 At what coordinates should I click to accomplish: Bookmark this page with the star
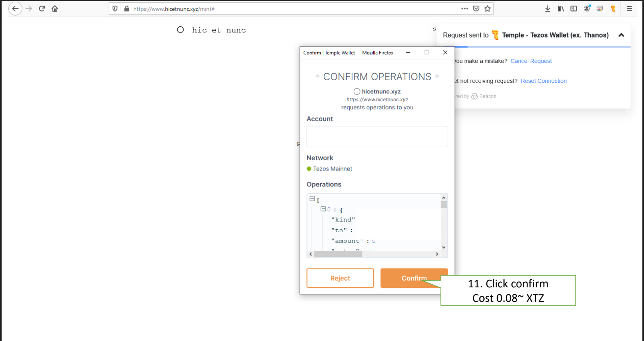click(487, 8)
